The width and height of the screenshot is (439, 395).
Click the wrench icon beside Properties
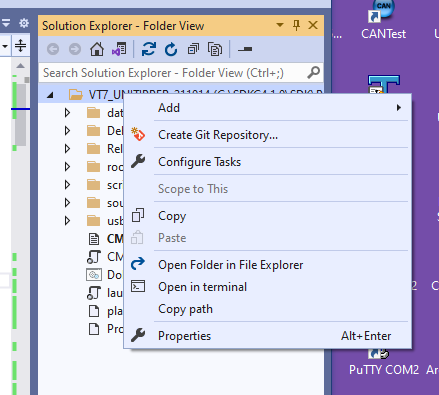click(x=138, y=335)
